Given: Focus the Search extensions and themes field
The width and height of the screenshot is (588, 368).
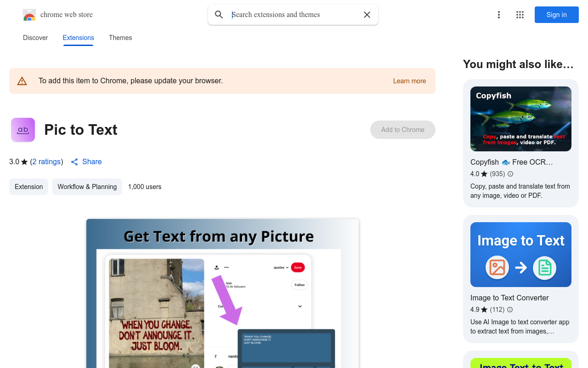Looking at the screenshot, I should (294, 15).
